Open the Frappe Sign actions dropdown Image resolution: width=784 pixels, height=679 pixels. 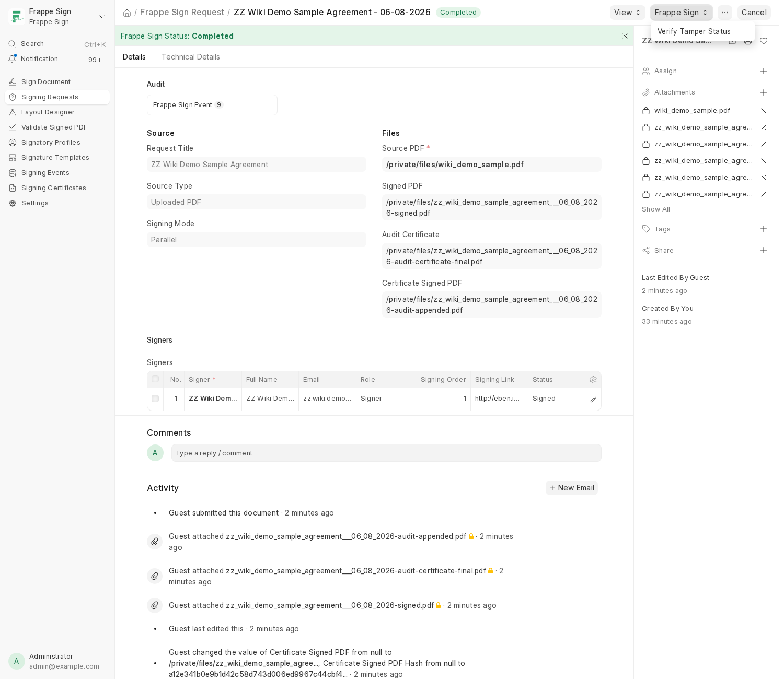tap(681, 13)
